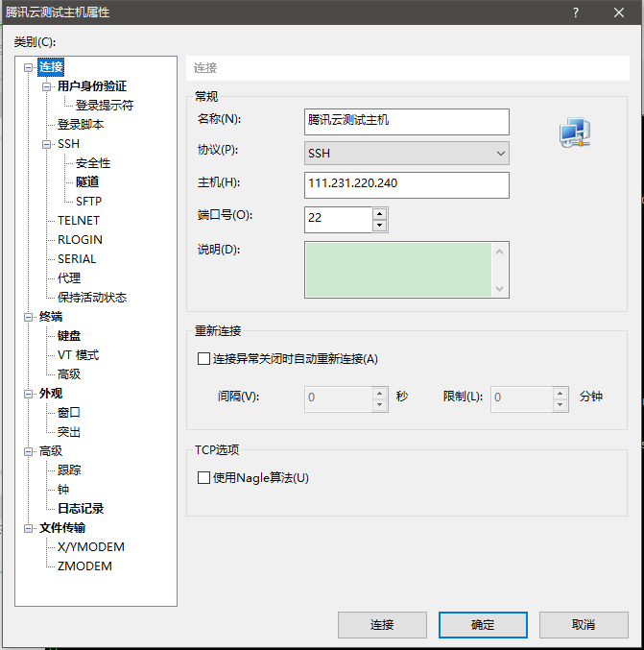Open 保持活动状态 settings
644x650 pixels.
pyautogui.click(x=92, y=298)
